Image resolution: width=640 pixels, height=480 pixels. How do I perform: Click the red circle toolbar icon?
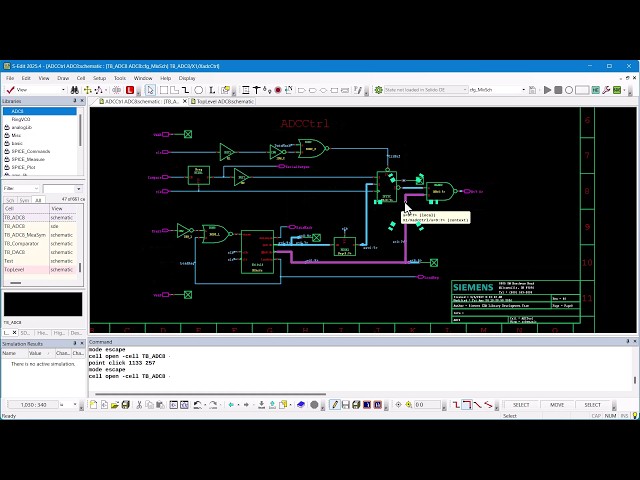(x=278, y=90)
